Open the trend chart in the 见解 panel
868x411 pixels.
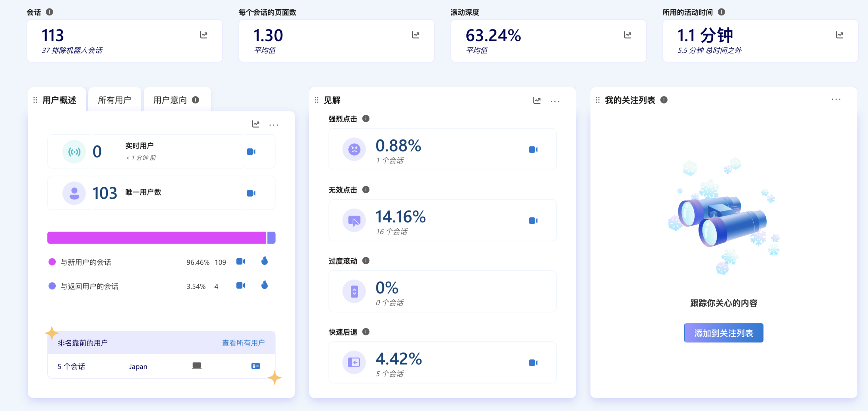point(537,100)
